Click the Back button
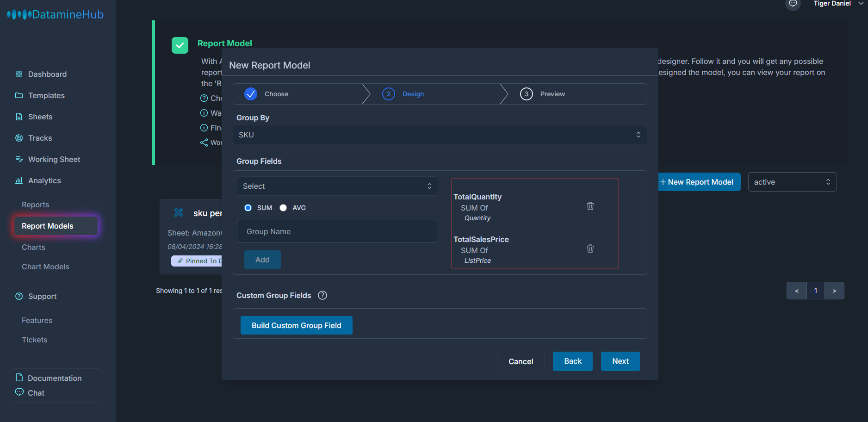868x422 pixels. [x=573, y=361]
